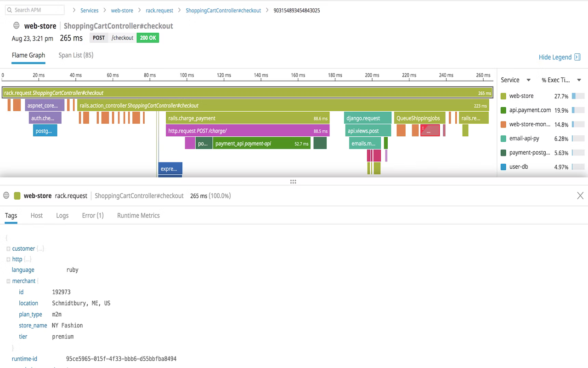Open the web-store breadcrumb link
The image size is (588, 368).
tap(122, 10)
